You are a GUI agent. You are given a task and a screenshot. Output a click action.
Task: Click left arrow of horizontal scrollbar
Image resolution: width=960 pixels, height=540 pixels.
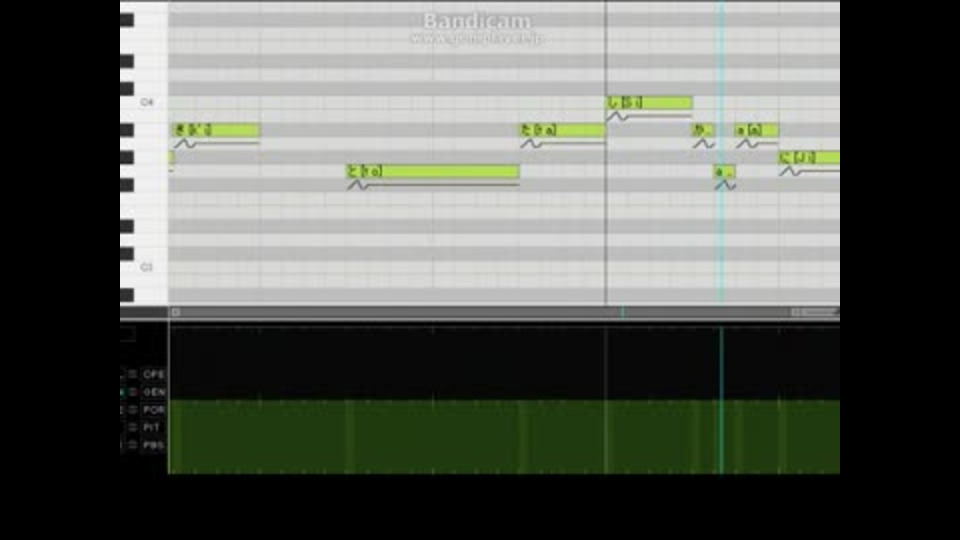[x=176, y=312]
